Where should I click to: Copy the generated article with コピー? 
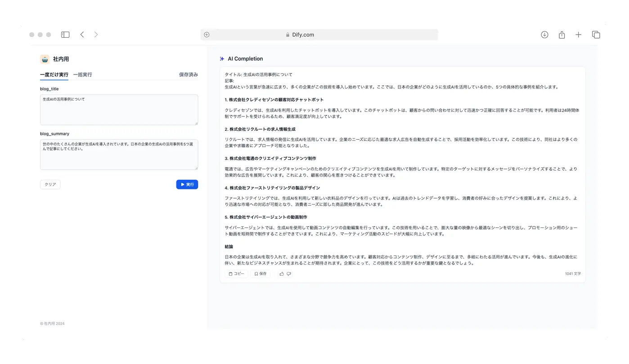point(236,273)
